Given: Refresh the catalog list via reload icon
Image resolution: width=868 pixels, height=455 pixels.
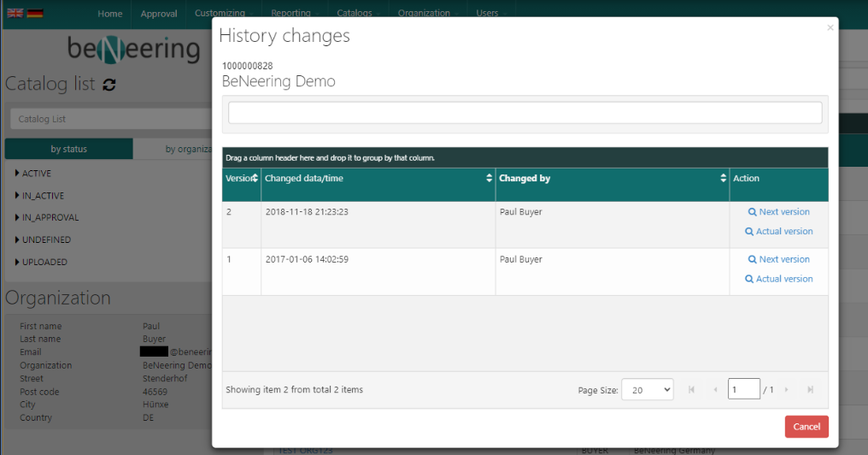Looking at the screenshot, I should [108, 85].
